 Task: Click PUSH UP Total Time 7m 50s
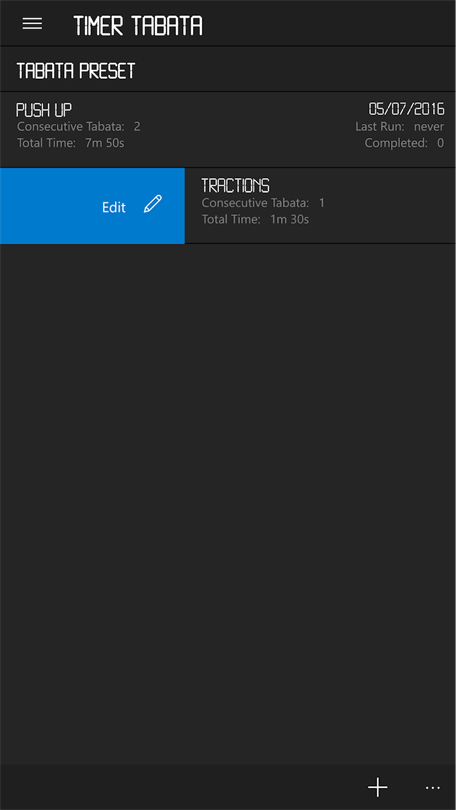click(x=71, y=143)
